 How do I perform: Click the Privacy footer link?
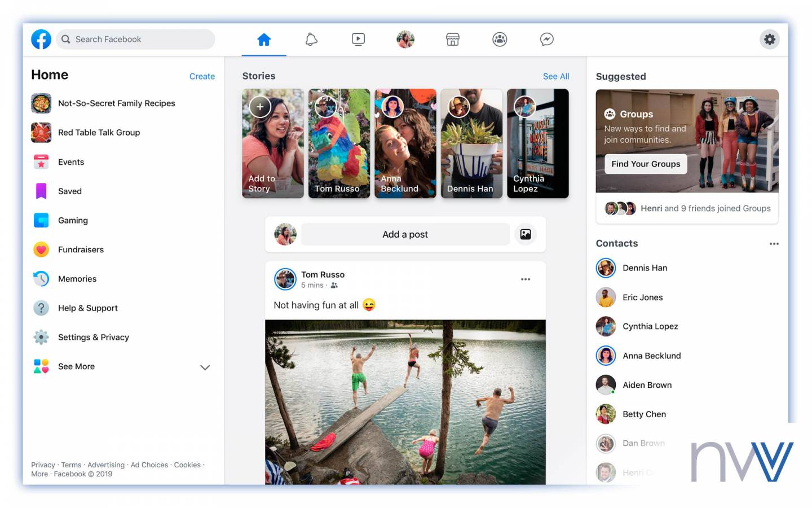click(43, 465)
